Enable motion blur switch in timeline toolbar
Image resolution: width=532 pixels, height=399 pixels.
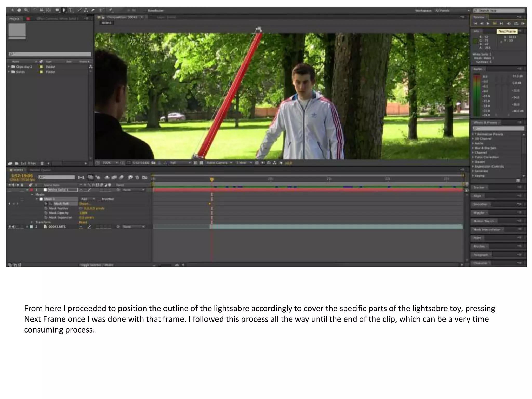(121, 177)
